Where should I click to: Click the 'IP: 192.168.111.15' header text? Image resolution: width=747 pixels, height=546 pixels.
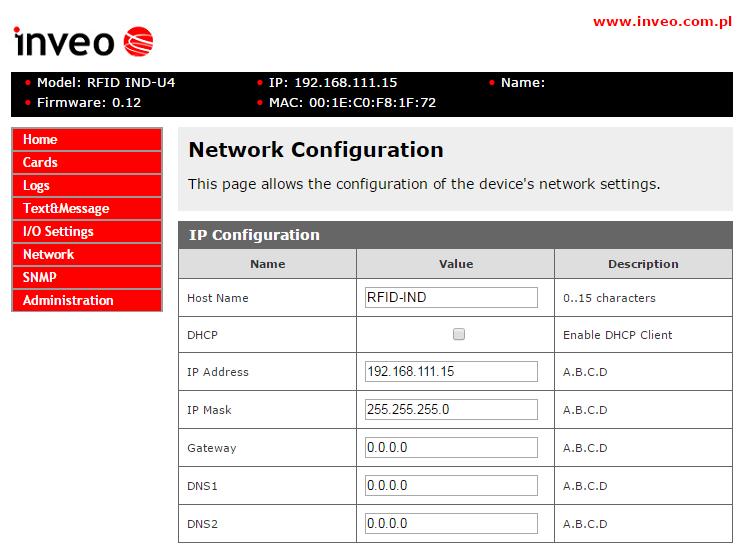coord(333,83)
